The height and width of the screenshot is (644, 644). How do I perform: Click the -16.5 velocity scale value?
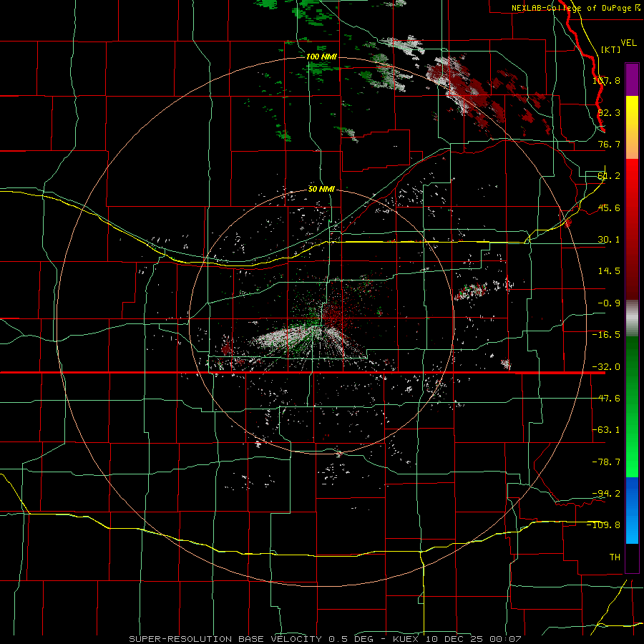click(606, 335)
